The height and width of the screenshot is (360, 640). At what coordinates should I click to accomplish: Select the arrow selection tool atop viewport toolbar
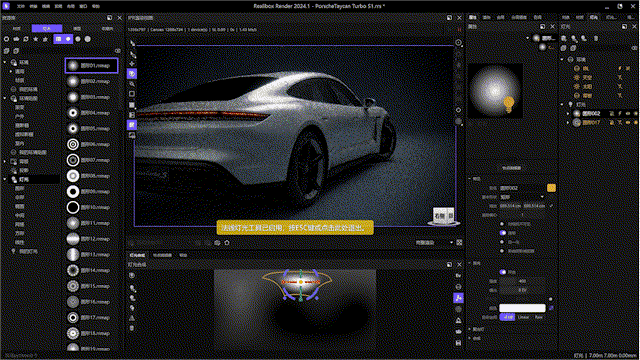point(132,43)
